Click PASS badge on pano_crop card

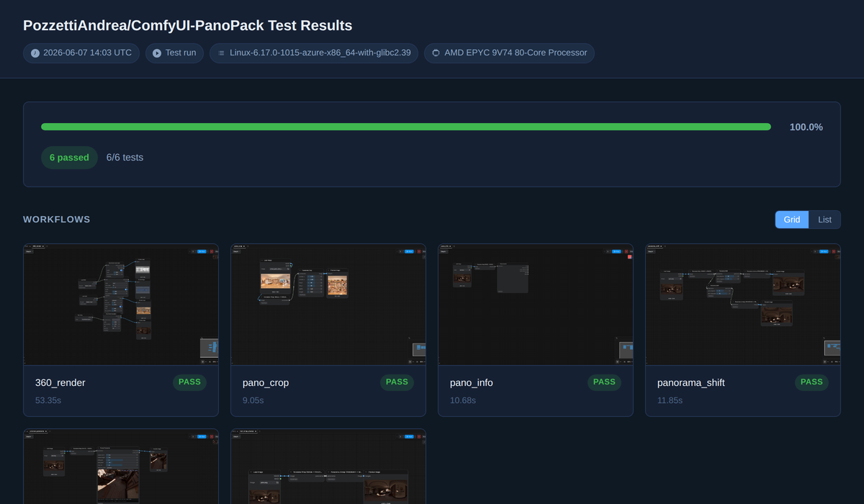397,382
